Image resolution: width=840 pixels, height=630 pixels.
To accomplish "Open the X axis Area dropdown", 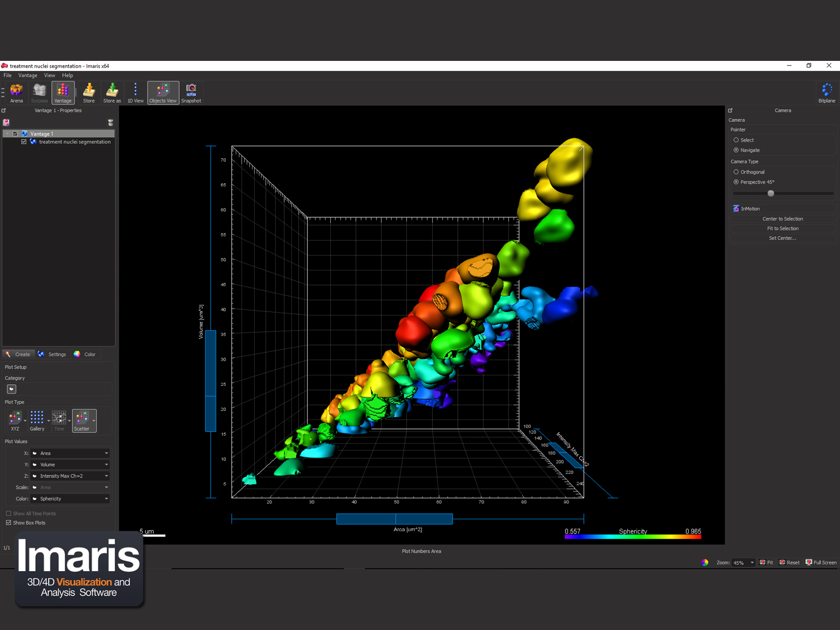I will (70, 453).
